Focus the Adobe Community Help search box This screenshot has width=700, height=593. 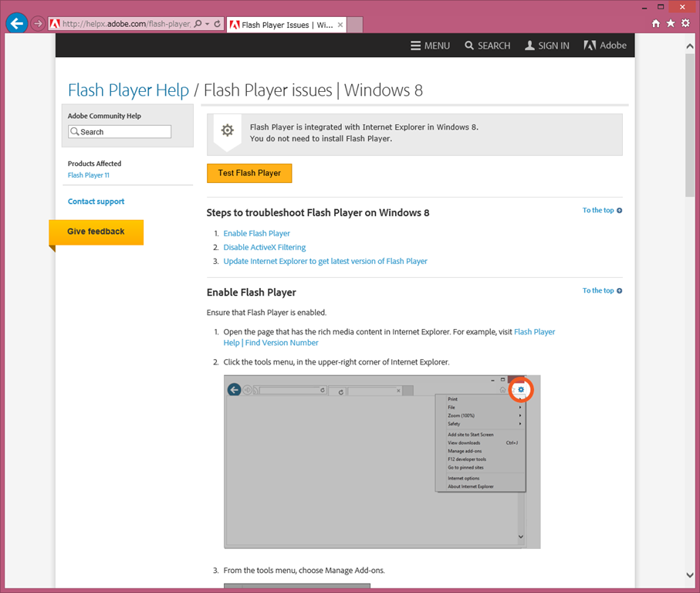click(120, 132)
